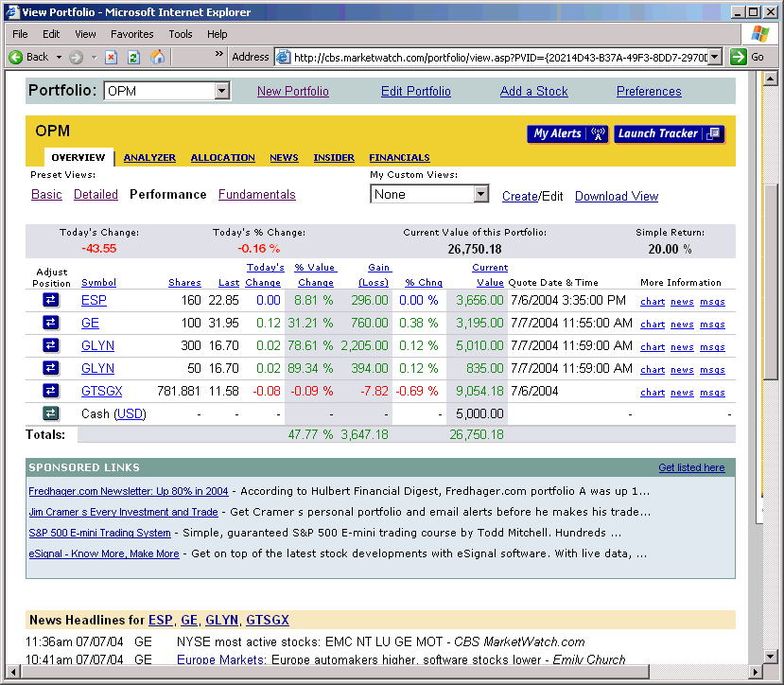Click the Adjust Position icon for ESP
This screenshot has width=784, height=685.
[50, 299]
